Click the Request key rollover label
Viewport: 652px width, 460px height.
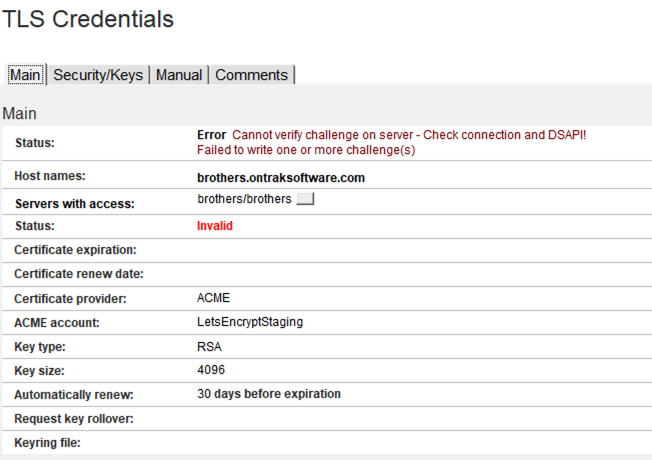(x=74, y=418)
